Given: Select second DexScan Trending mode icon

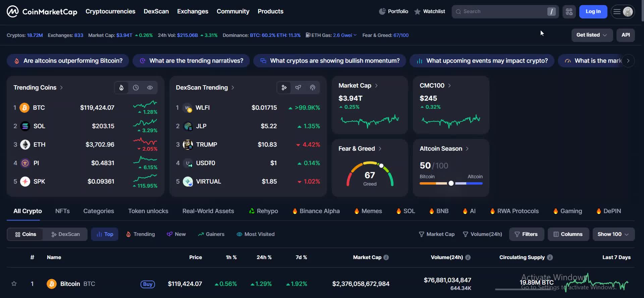Looking at the screenshot, I should pyautogui.click(x=298, y=88).
